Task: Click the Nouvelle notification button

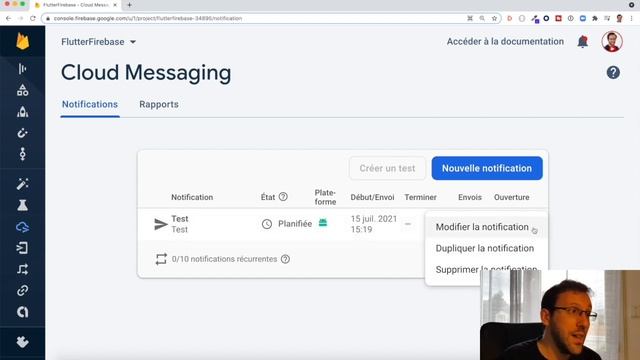Action: point(487,168)
